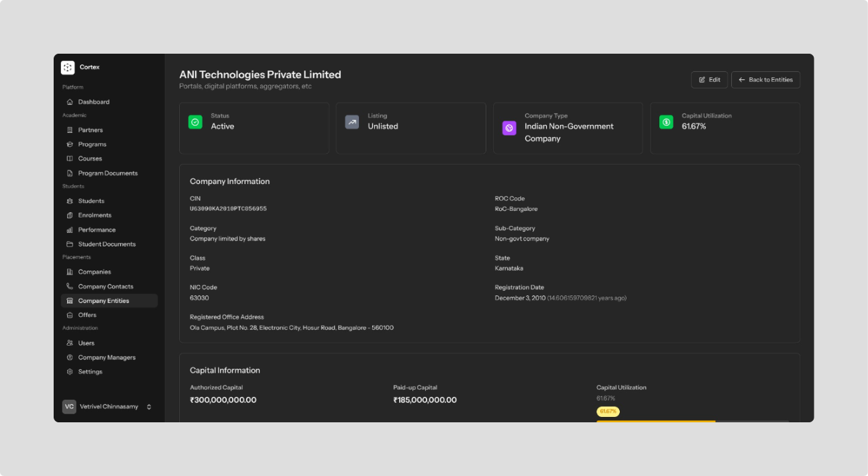Viewport: 868px width, 476px height.
Task: Click the Capital Information section heading
Action: pos(225,371)
